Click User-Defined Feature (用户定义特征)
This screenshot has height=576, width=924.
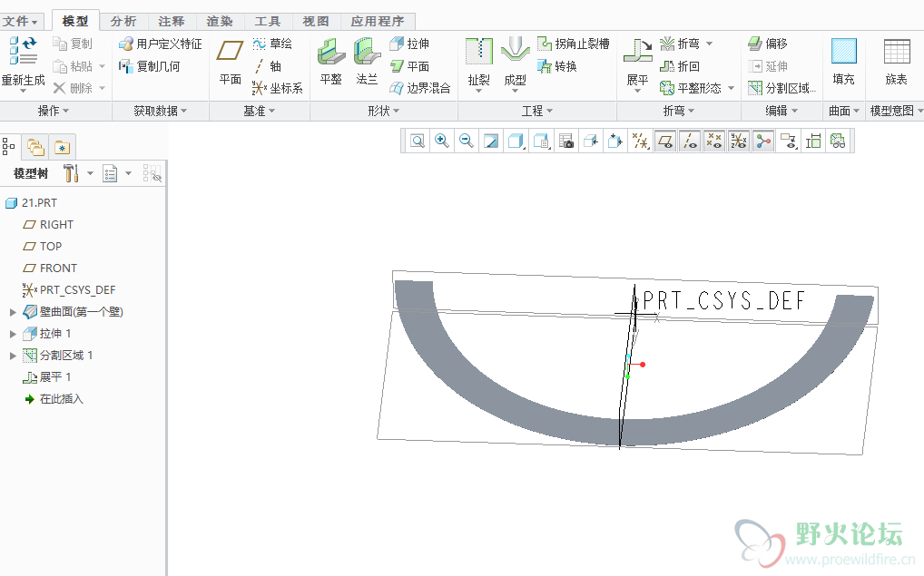coord(161,44)
